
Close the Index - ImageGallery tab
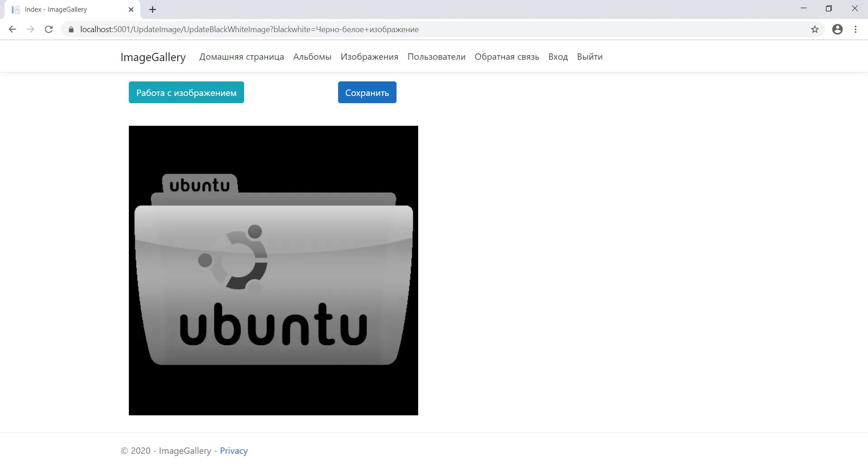(x=131, y=10)
